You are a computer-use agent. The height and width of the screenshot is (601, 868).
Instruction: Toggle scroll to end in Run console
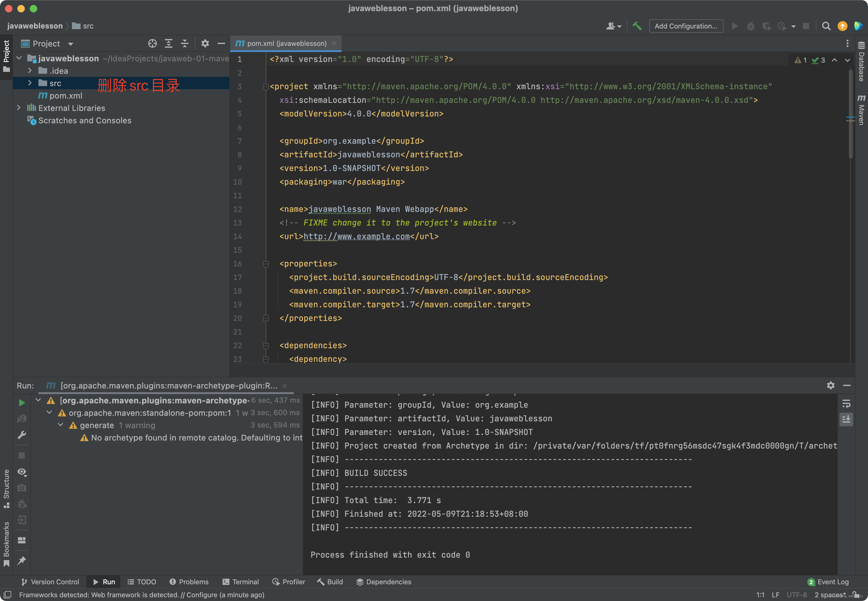tap(846, 419)
